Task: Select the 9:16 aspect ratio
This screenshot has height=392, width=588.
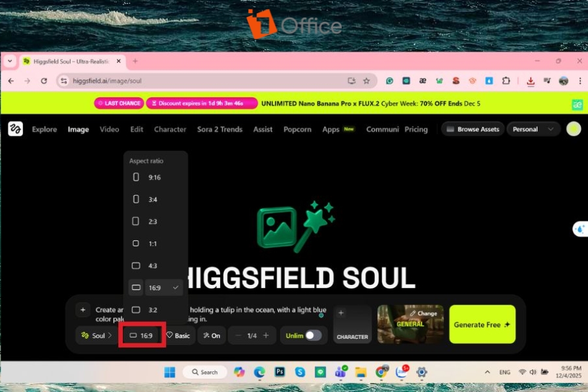Action: tap(155, 178)
